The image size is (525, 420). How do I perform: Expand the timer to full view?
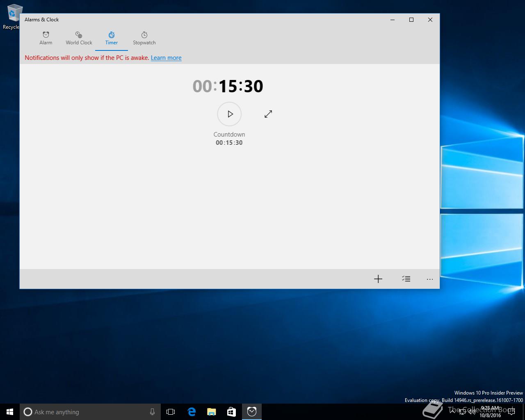(268, 114)
